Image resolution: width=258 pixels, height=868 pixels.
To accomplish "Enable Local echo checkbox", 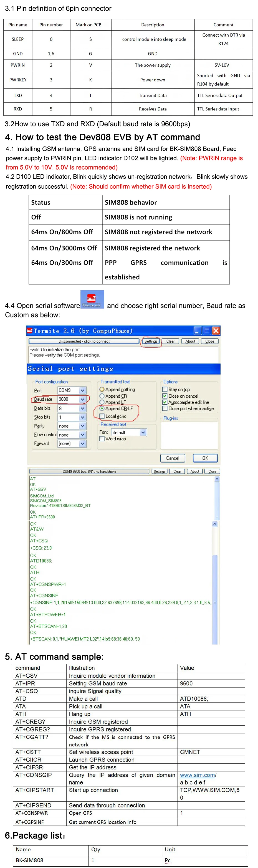I will pos(102,416).
